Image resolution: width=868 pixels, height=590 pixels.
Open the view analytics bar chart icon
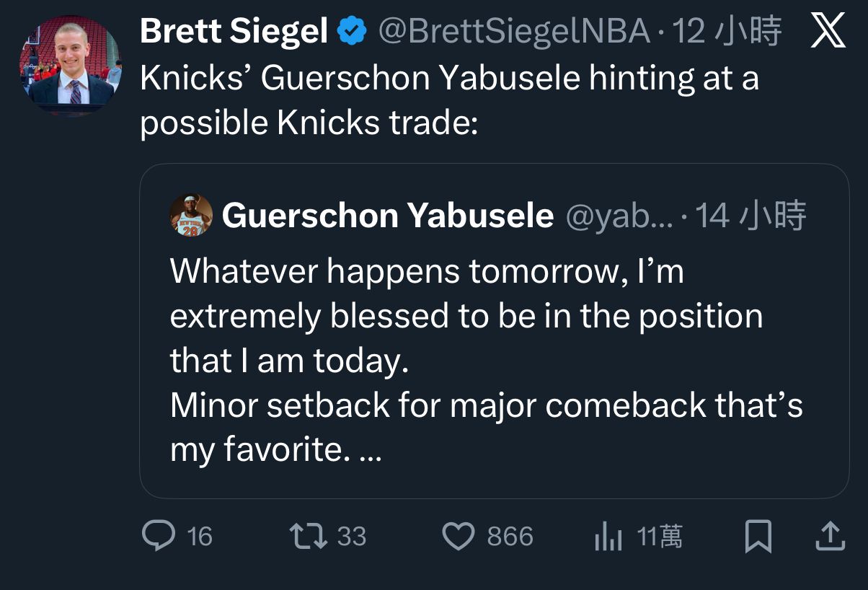608,537
